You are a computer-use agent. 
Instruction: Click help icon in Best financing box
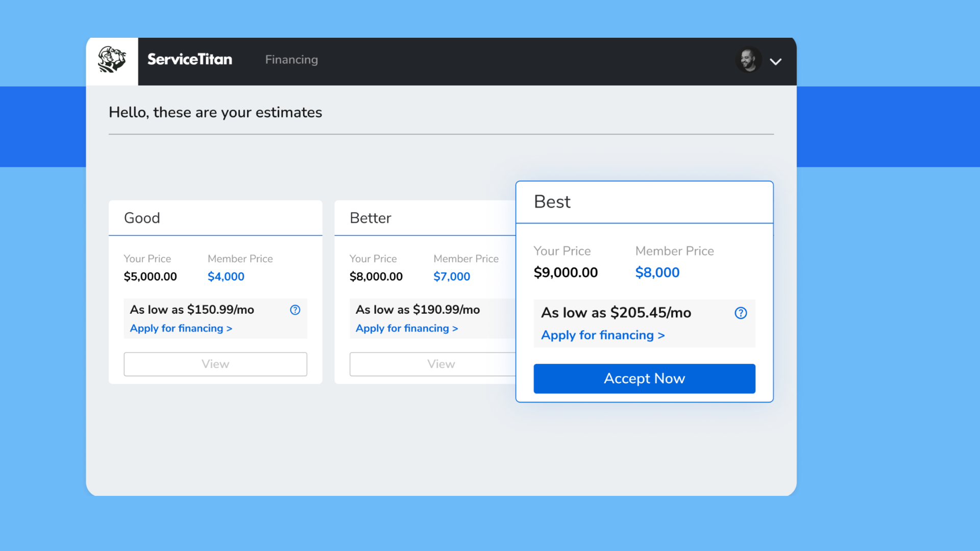(741, 313)
